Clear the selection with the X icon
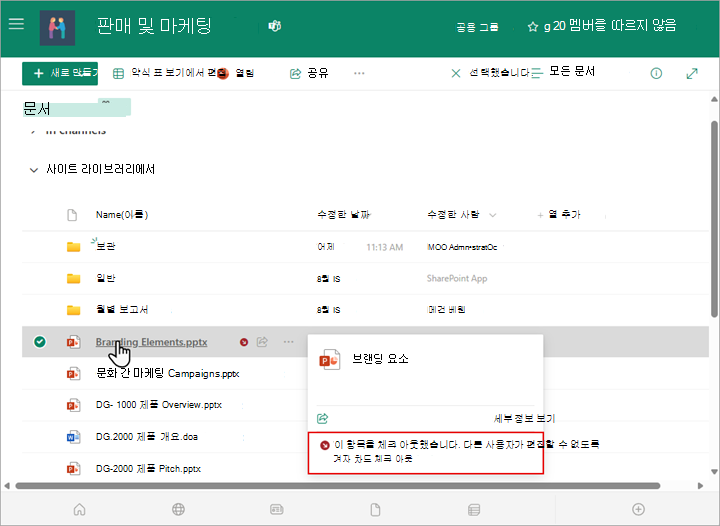 pos(456,73)
